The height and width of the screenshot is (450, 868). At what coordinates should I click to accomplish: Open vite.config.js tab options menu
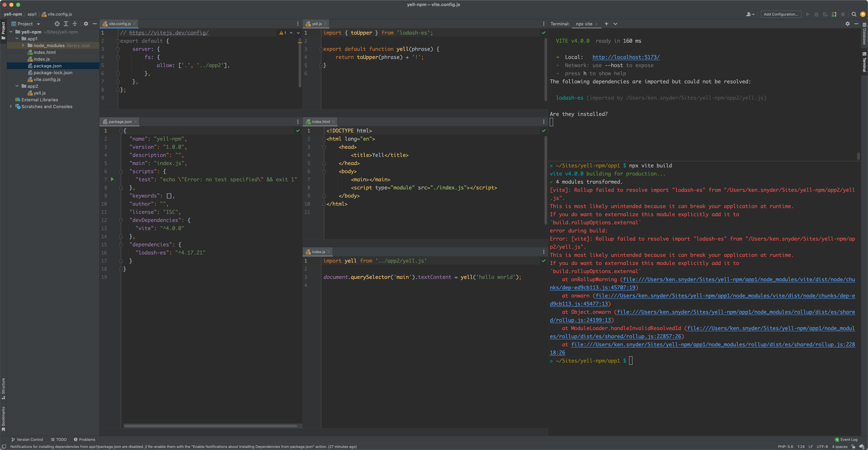(x=298, y=24)
